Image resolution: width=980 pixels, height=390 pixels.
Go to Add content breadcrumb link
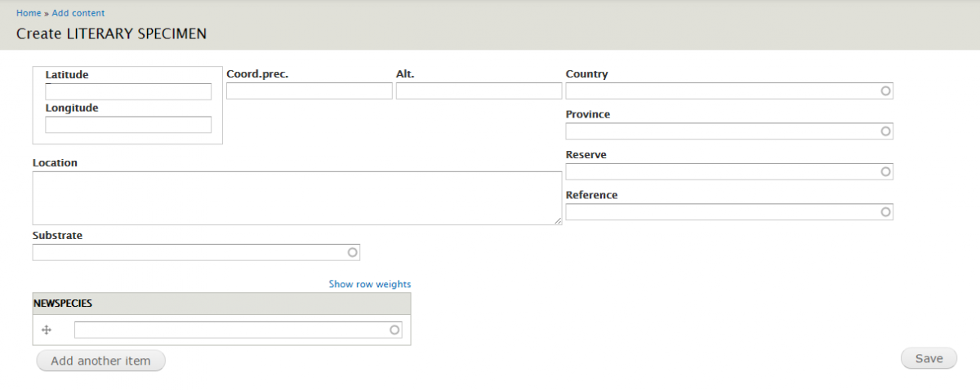coord(78,13)
